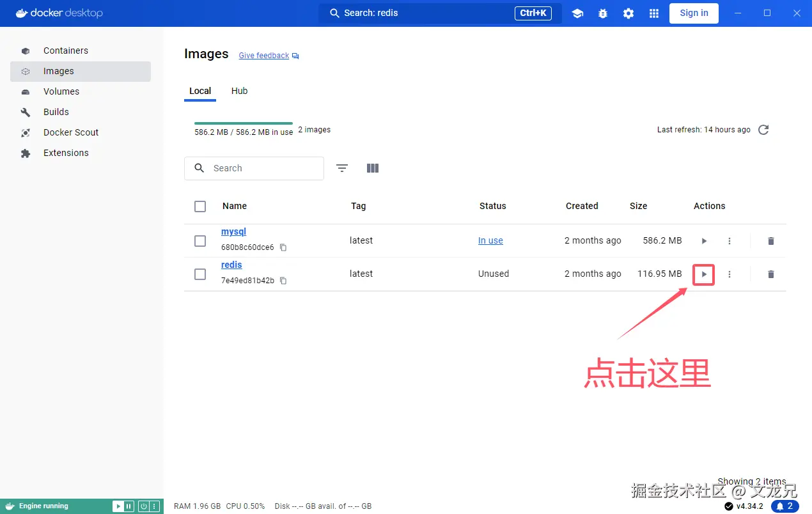Select Images in the sidebar
Image resolution: width=812 pixels, height=514 pixels.
81,71
